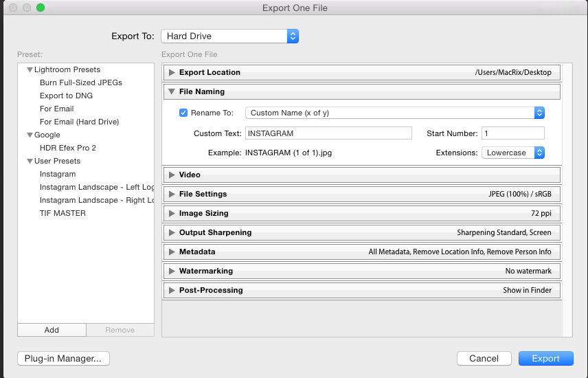
Task: Click the Show in Finder summary text
Action: [x=528, y=290]
